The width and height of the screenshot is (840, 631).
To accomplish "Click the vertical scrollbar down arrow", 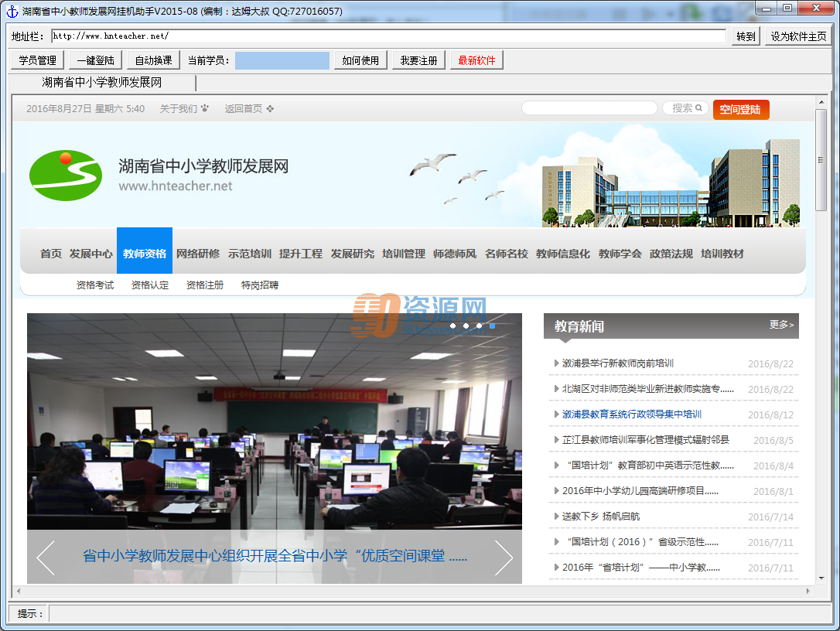I will 821,578.
